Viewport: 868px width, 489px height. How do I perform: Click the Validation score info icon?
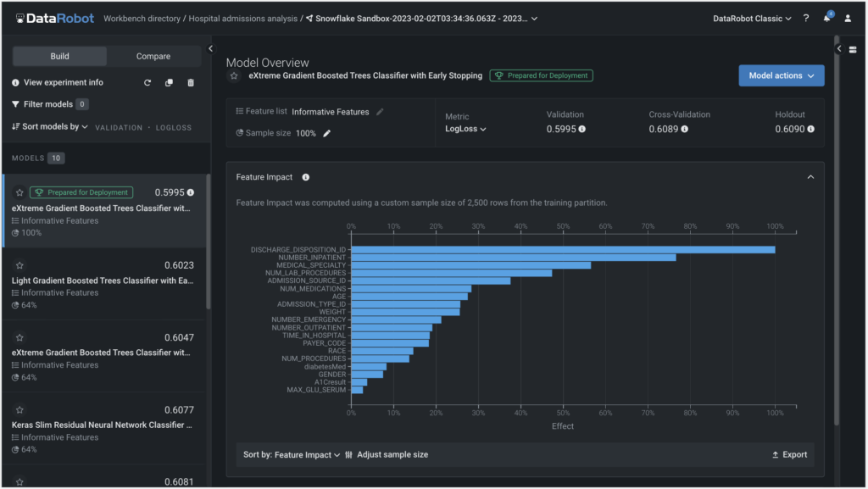point(581,129)
